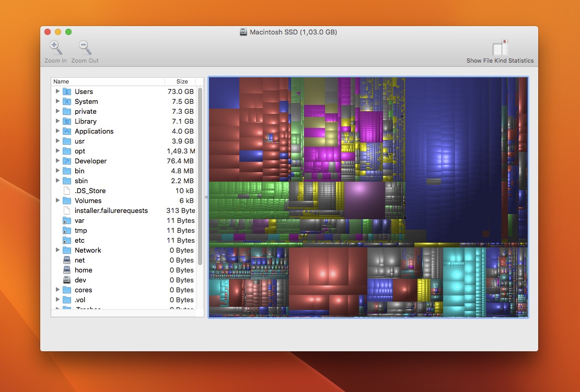The width and height of the screenshot is (580, 392).
Task: Click the cores folder icon
Action: pyautogui.click(x=66, y=290)
